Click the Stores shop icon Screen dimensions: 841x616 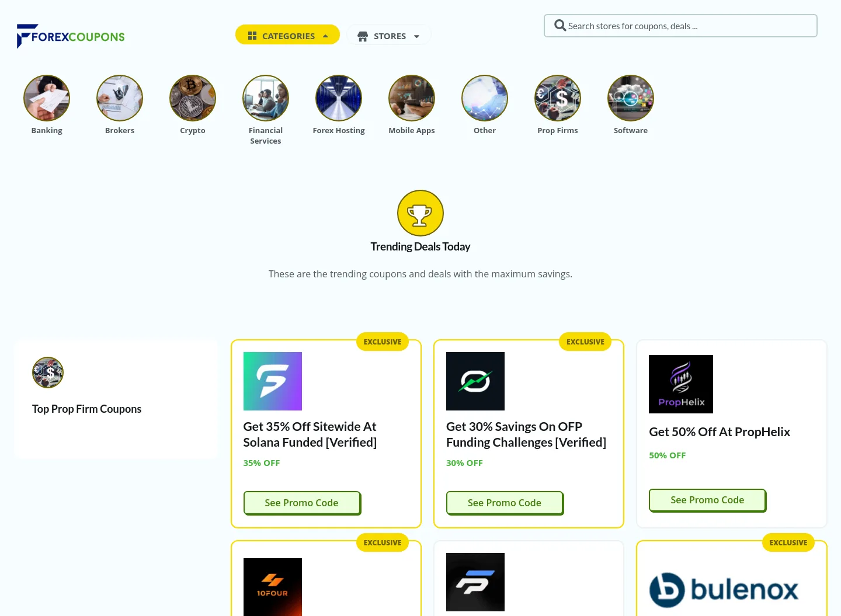363,36
